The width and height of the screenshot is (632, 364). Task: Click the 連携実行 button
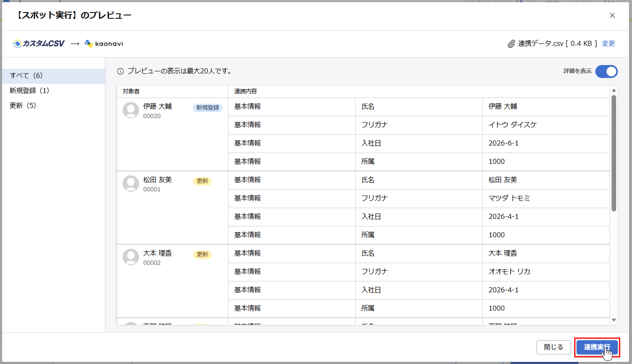[x=597, y=347]
